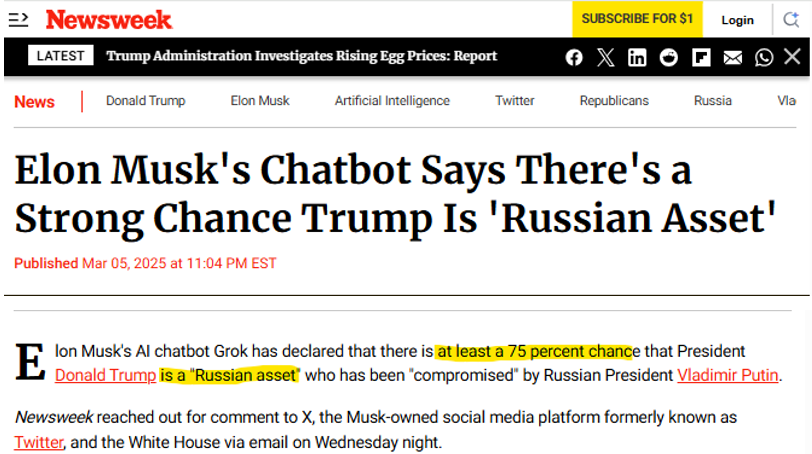
Task: Open latest headline about egg prices
Action: pyautogui.click(x=302, y=56)
